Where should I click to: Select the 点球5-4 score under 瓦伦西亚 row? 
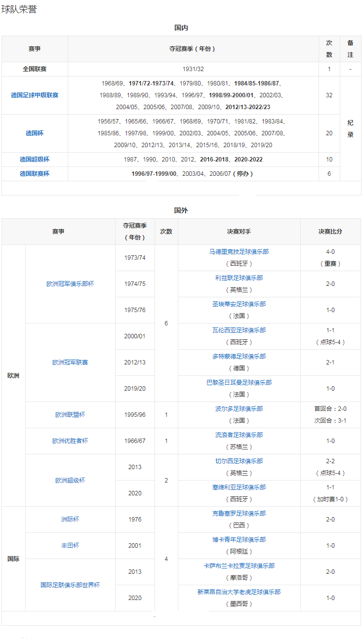(x=330, y=342)
